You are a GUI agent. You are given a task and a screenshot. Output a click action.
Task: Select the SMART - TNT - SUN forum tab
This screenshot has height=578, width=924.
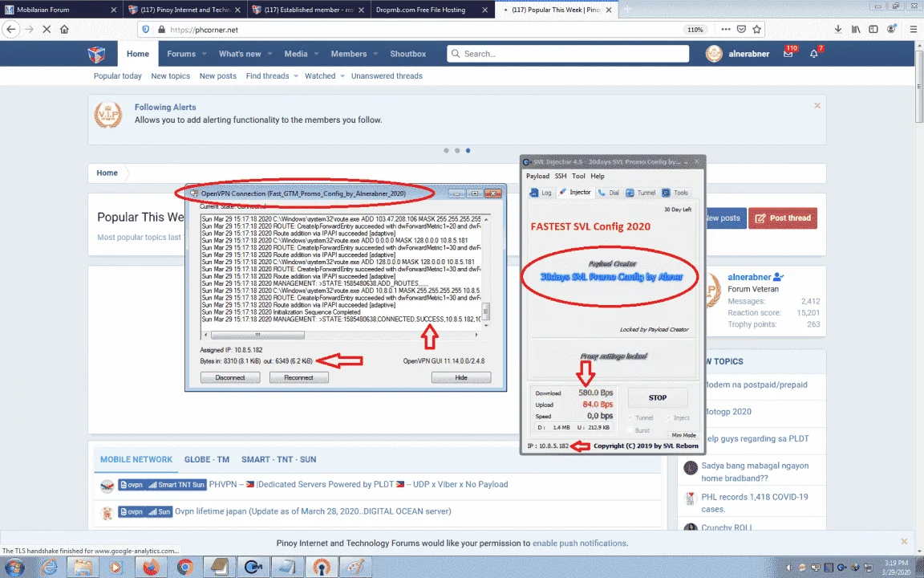[x=278, y=459]
